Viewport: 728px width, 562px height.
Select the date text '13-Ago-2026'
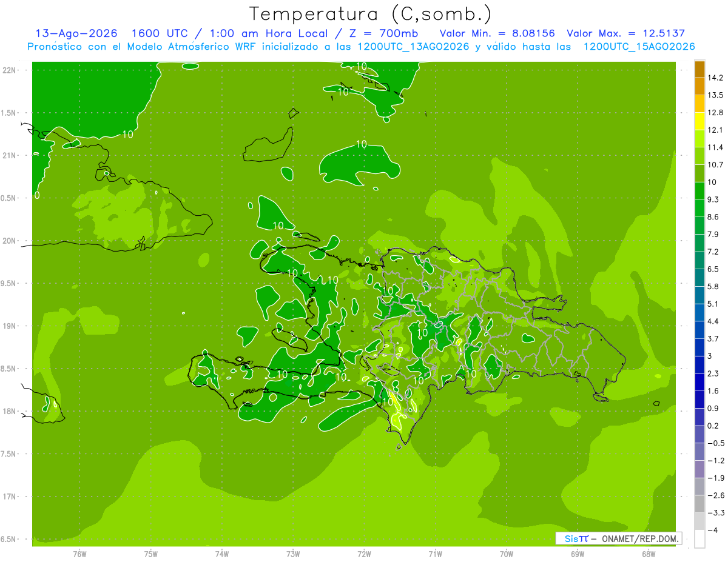pos(76,33)
